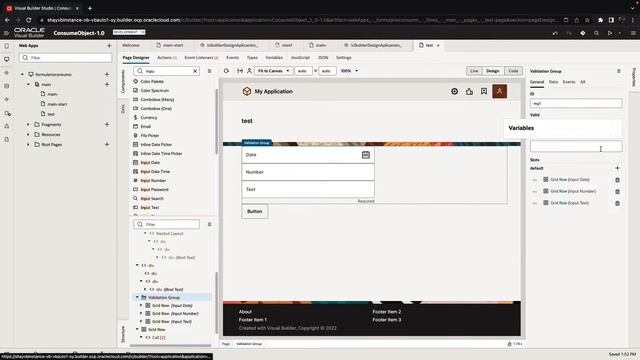This screenshot has width=640, height=360.
Task: Open the Actions tab
Action: point(167,58)
